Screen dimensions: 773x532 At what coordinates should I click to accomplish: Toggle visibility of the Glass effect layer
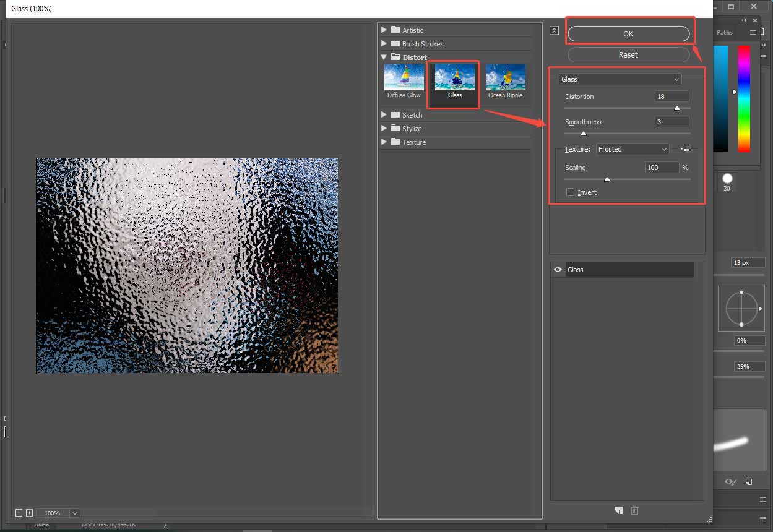558,269
